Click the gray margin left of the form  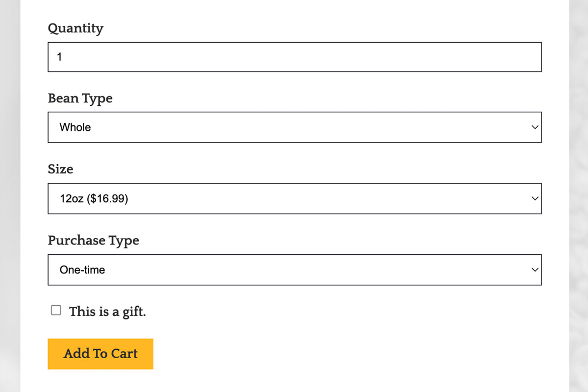(10, 196)
